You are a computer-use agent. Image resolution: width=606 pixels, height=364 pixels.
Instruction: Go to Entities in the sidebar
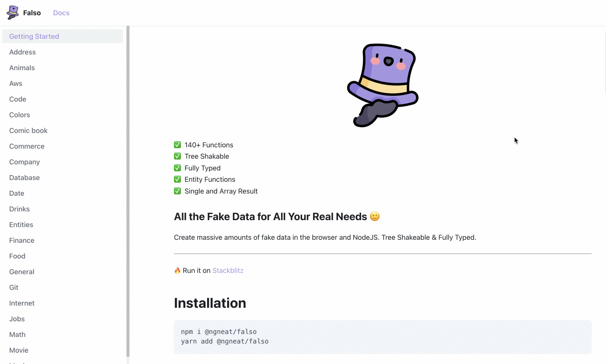(62, 225)
